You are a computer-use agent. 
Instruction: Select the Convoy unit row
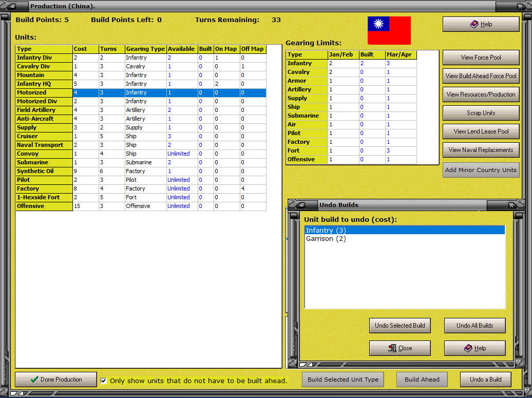(141, 154)
